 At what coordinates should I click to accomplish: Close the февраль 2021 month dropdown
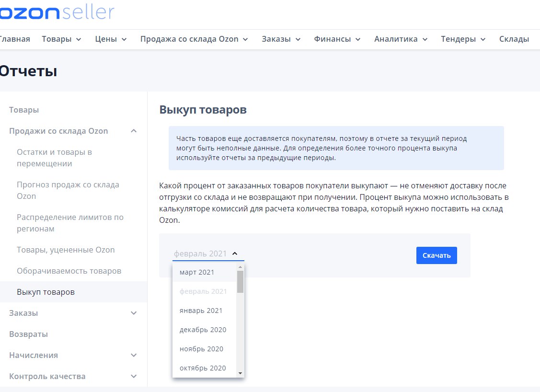coord(208,254)
